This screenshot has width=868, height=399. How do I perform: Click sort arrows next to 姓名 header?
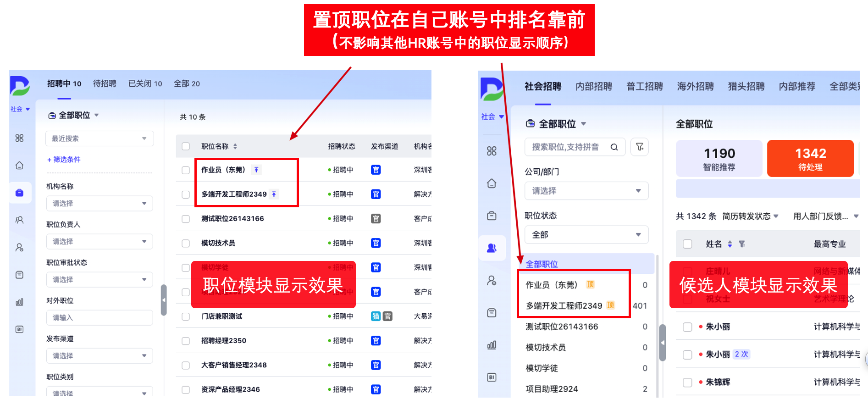pyautogui.click(x=730, y=244)
